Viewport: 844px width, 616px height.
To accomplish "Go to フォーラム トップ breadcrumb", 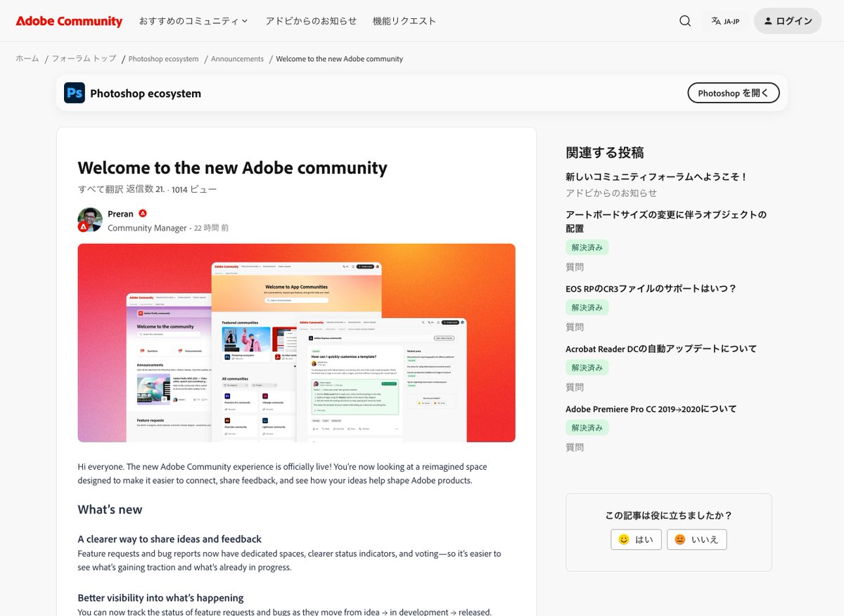I will pyautogui.click(x=84, y=59).
